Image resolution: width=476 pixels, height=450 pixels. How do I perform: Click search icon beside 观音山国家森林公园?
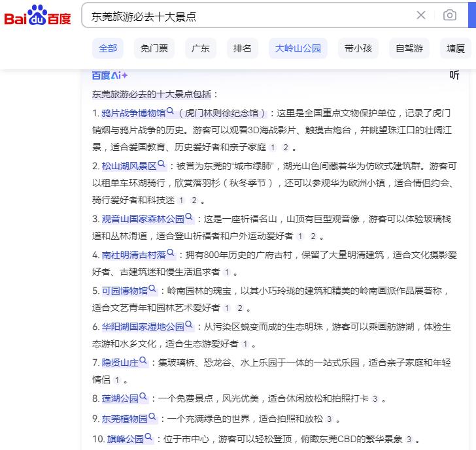coord(189,217)
